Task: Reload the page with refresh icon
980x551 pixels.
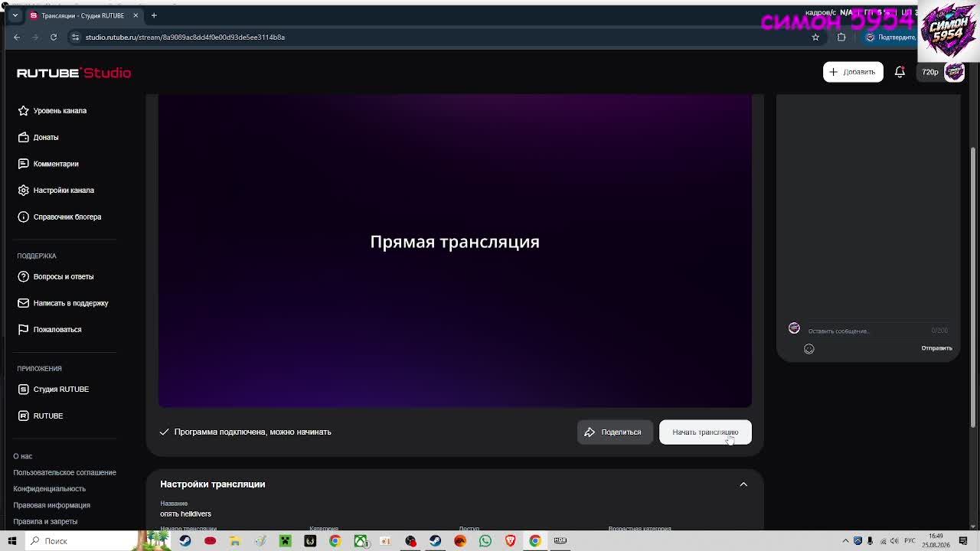Action: click(x=54, y=37)
